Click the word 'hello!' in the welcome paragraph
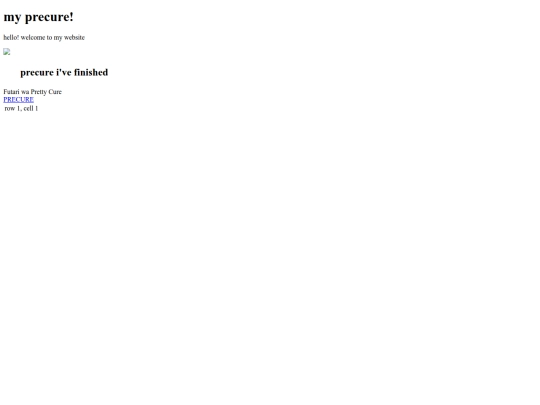 click(x=11, y=38)
